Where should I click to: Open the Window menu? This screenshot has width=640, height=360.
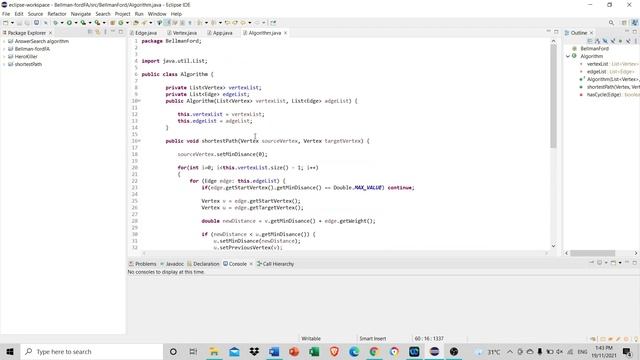157,14
